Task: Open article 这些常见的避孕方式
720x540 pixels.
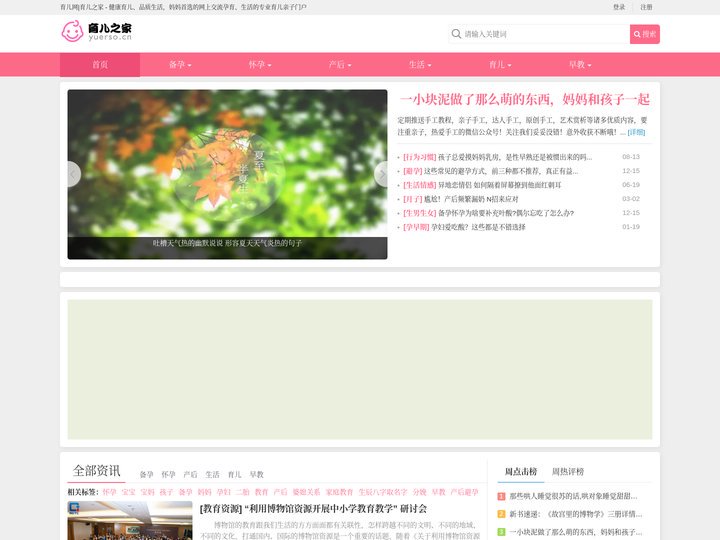Action: point(501,171)
